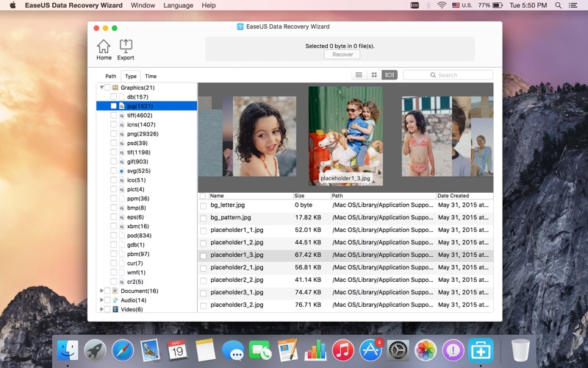This screenshot has height=368, width=588.
Task: Open the Language menu in menu bar
Action: click(x=178, y=5)
